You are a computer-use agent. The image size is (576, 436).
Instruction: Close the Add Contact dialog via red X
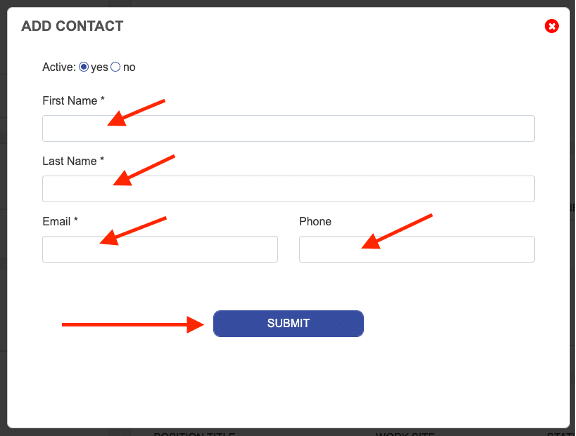coord(551,26)
